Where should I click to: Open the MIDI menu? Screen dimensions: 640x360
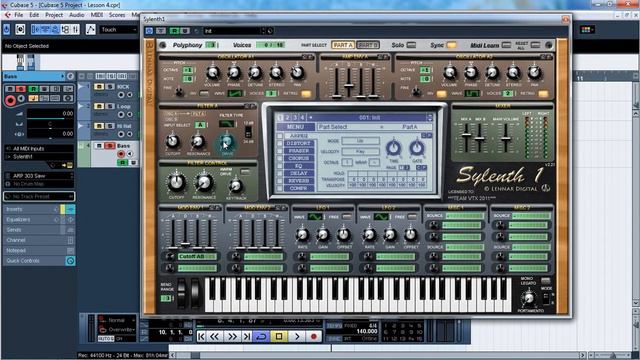[x=97, y=15]
